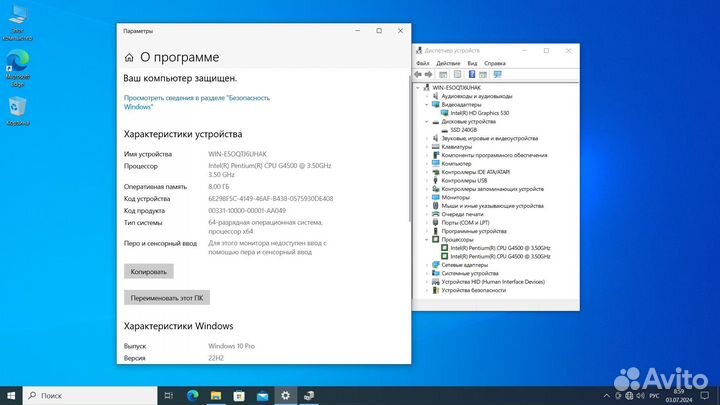
Task: Click the scan hardware monitor toolbar icon
Action: 497,73
